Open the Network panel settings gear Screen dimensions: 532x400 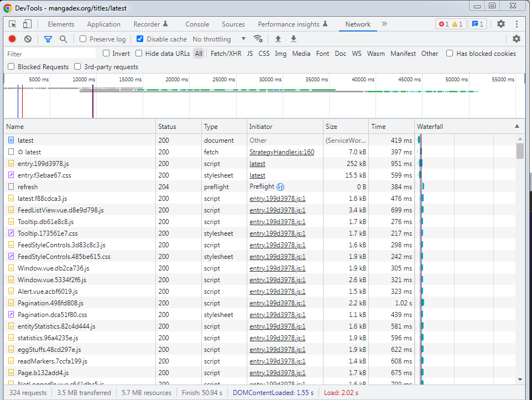coord(516,39)
